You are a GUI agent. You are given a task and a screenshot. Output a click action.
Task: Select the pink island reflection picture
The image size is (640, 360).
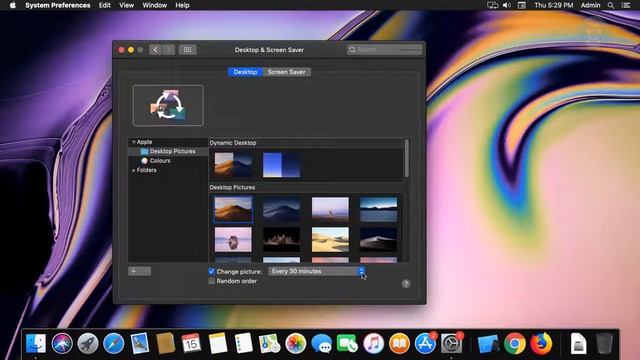233,240
